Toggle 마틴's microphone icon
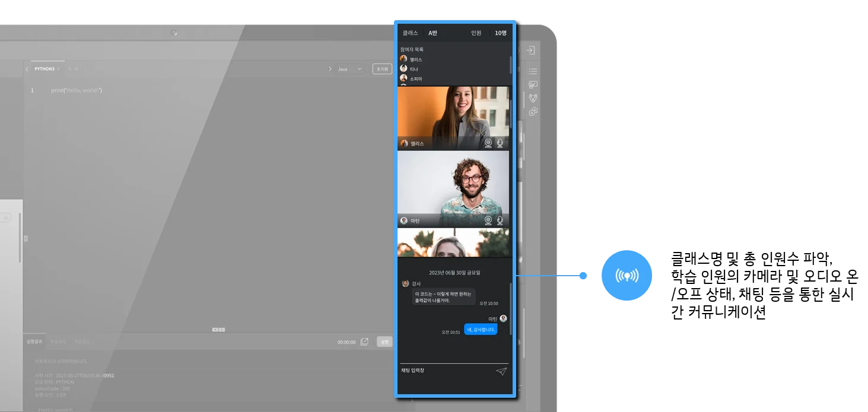 (x=500, y=221)
